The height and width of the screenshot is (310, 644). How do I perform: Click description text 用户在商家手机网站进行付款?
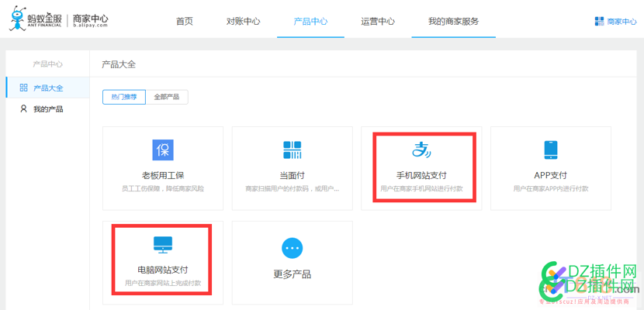tap(421, 189)
